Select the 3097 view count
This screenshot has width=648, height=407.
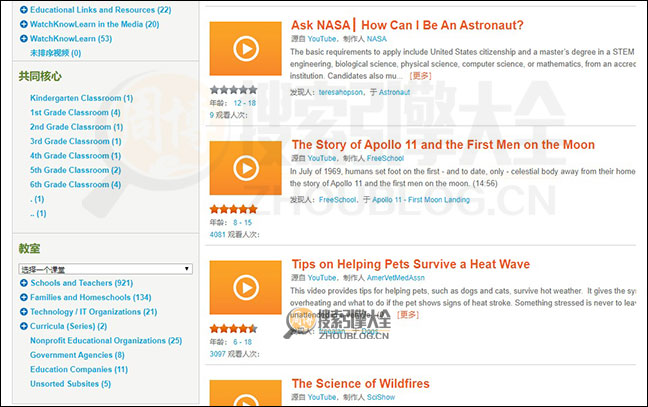click(x=217, y=354)
